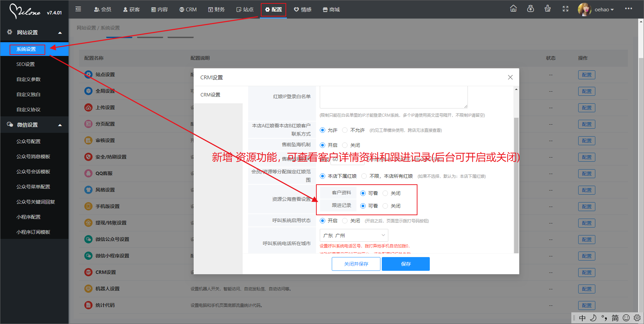Close the CRM设置 dialog
Screen dimensions: 644x324
(510, 77)
